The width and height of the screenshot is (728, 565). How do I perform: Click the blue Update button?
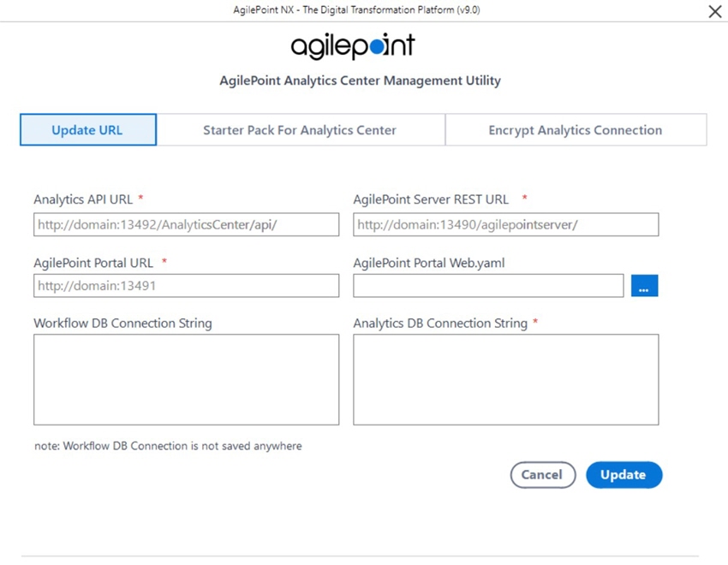[624, 474]
